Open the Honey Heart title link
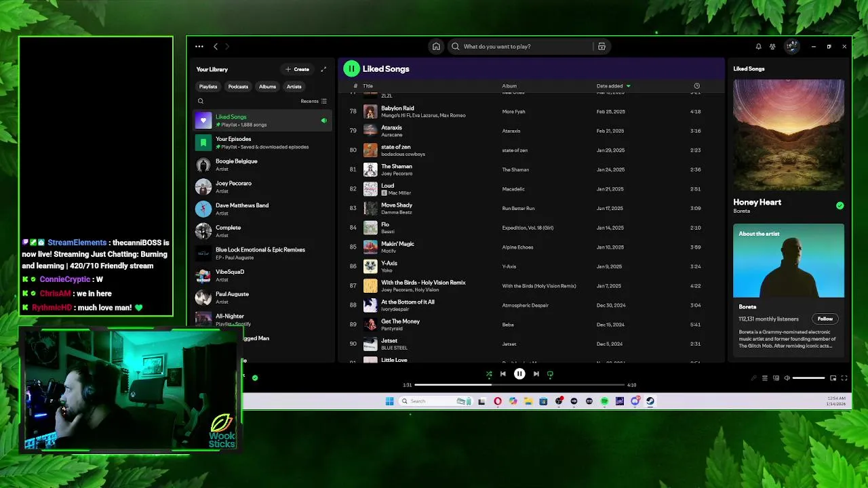 (757, 202)
